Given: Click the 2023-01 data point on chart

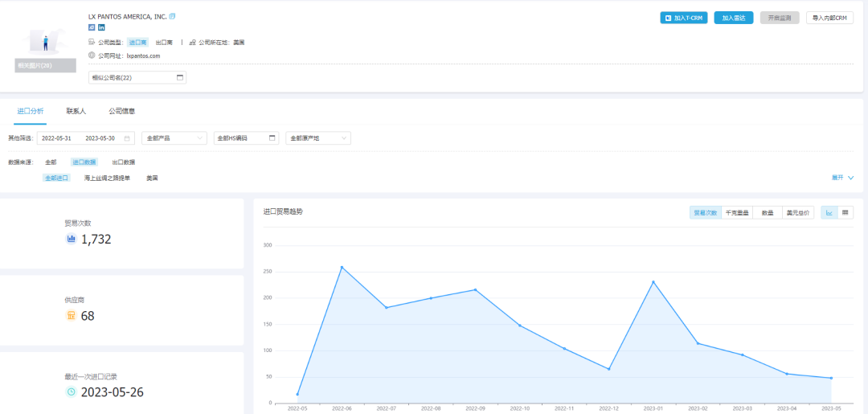Looking at the screenshot, I should (653, 282).
